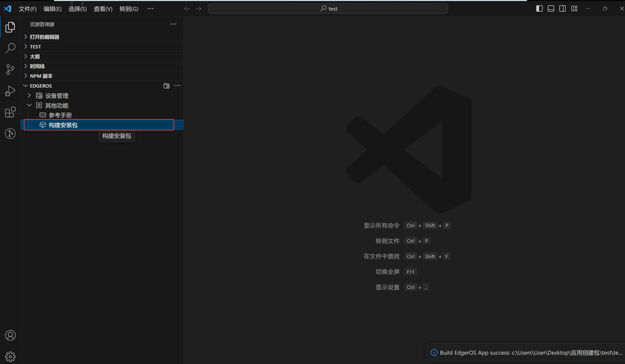
Task: Click the 显示设置 shortcut label
Action: click(x=388, y=287)
